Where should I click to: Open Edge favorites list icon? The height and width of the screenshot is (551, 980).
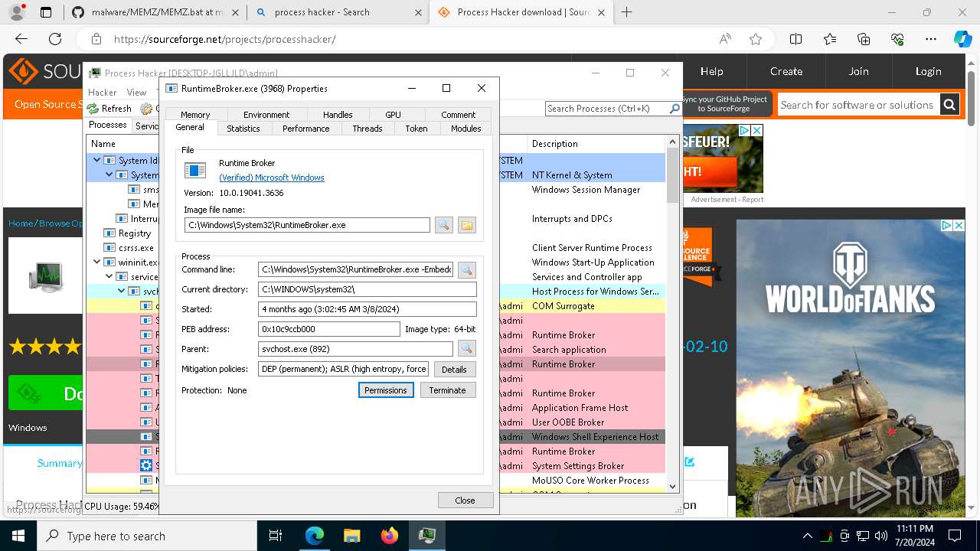pyautogui.click(x=830, y=39)
